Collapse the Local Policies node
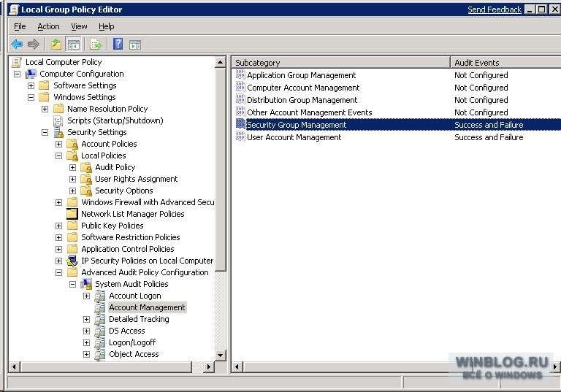This screenshot has height=392, width=561. [x=58, y=156]
